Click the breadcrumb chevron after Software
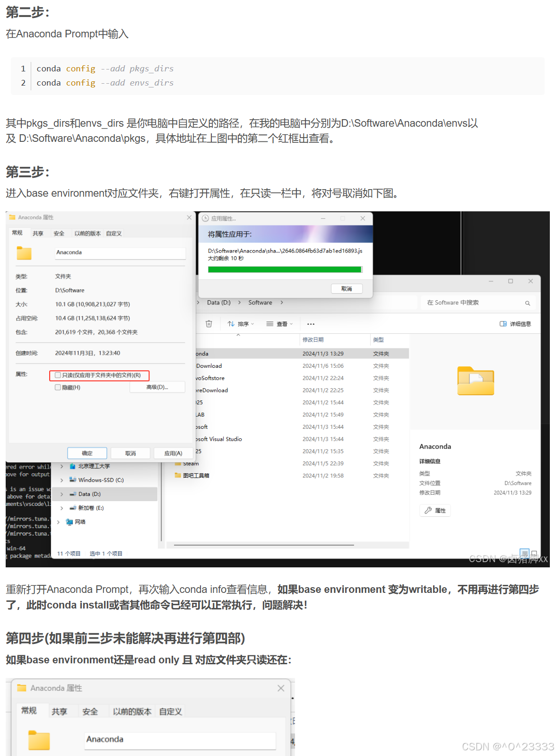Viewport: 556px width, 756px height. point(282,303)
